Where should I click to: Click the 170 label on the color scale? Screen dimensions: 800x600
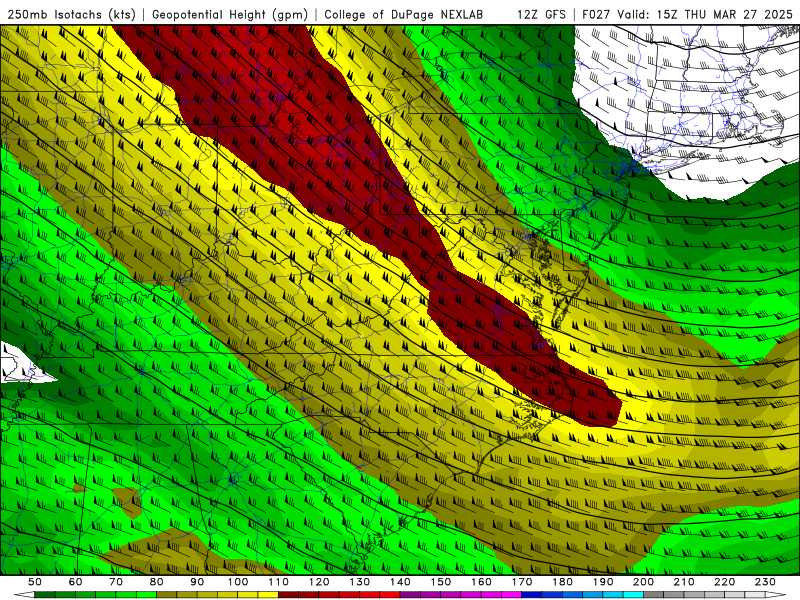tap(522, 582)
